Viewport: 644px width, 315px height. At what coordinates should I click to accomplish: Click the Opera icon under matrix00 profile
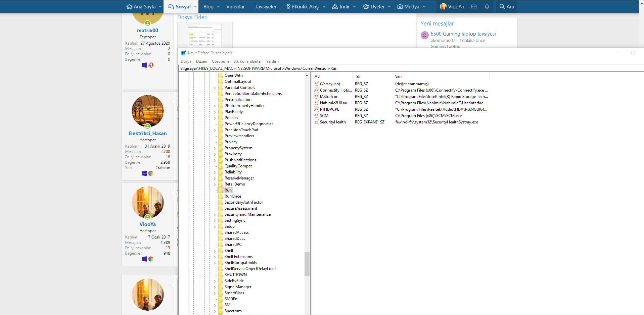[x=151, y=65]
